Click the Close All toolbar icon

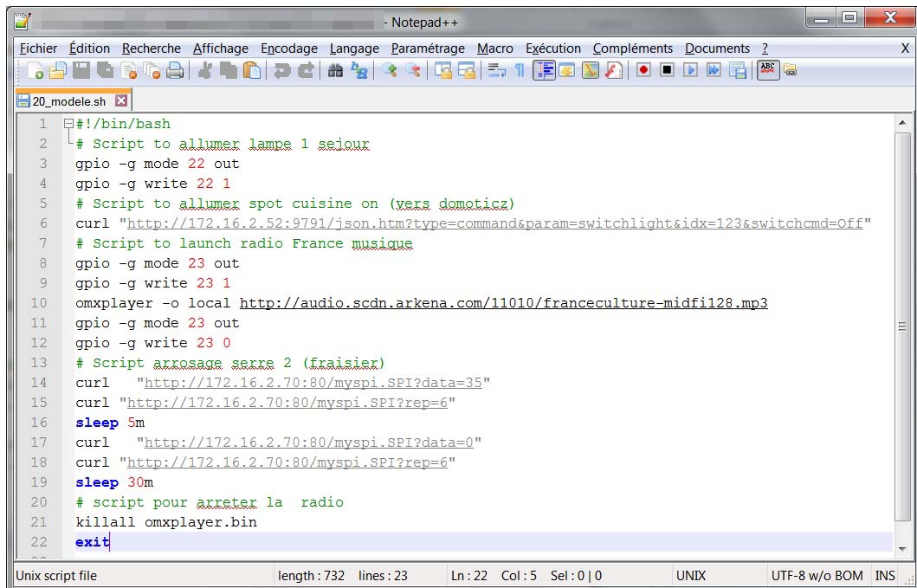pos(152,71)
